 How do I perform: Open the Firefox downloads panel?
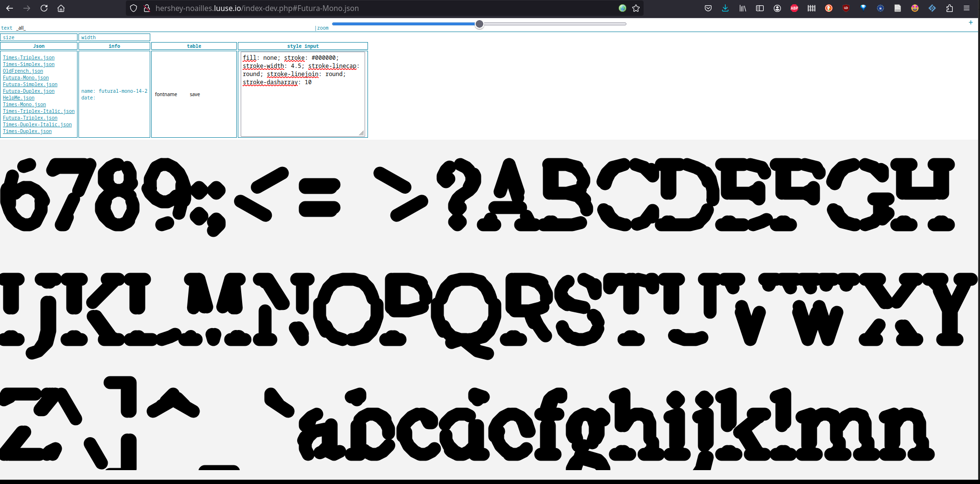click(725, 8)
